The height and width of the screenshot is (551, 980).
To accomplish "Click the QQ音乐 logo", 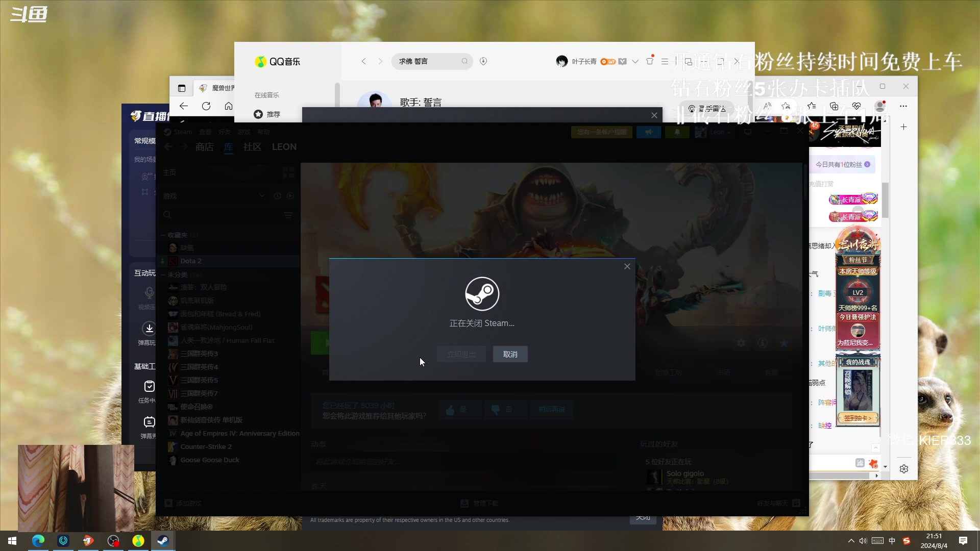I will [278, 61].
